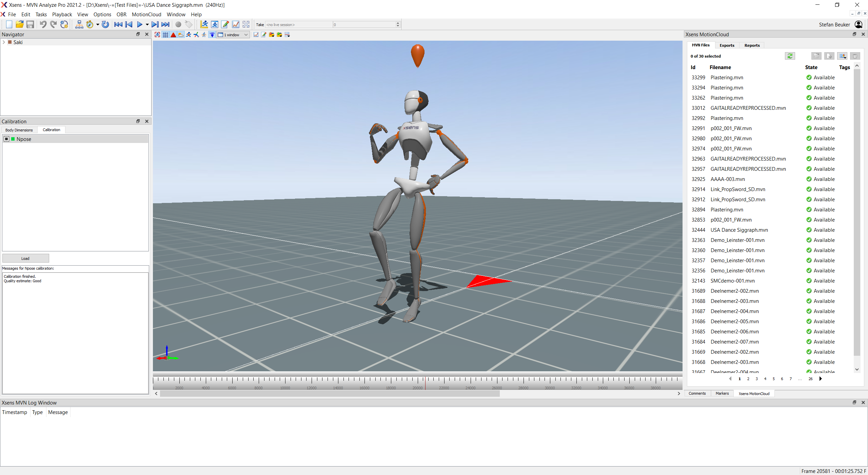Select the full-screen expand icon in the toolbar

[x=246, y=24]
